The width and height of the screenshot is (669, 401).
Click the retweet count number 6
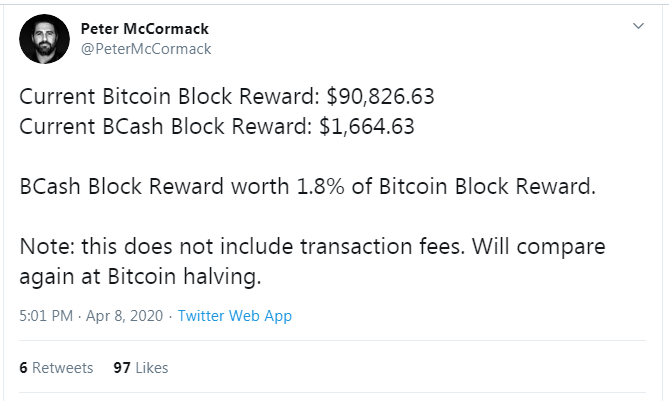tap(24, 368)
